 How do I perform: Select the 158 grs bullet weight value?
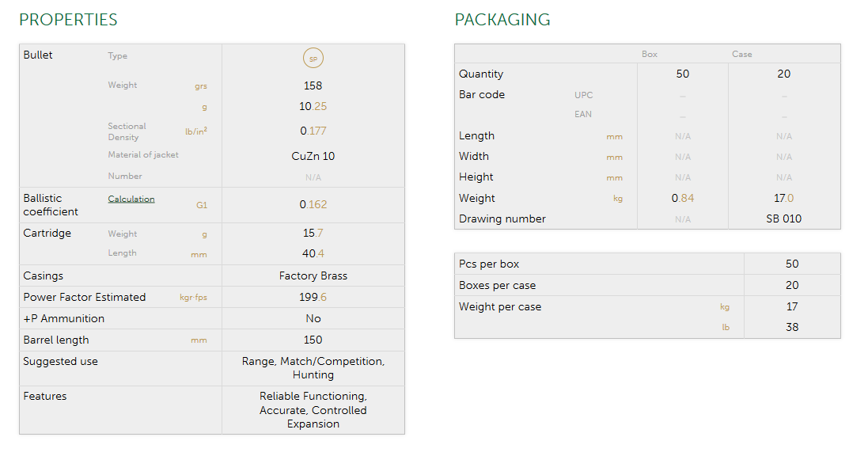tap(313, 85)
